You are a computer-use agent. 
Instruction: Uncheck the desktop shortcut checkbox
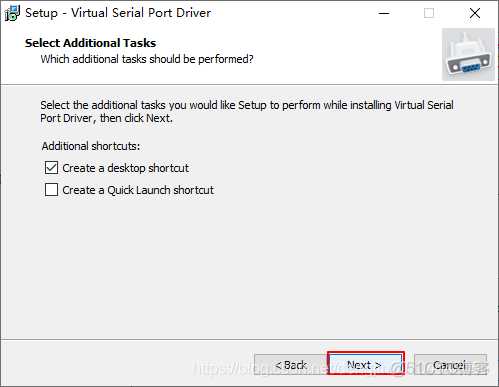click(51, 168)
